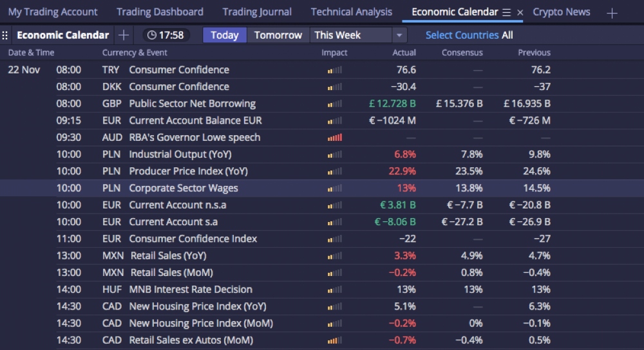The height and width of the screenshot is (350, 644).
Task: Click impact bars for EUR Current Account n.s.a
Action: 335,205
